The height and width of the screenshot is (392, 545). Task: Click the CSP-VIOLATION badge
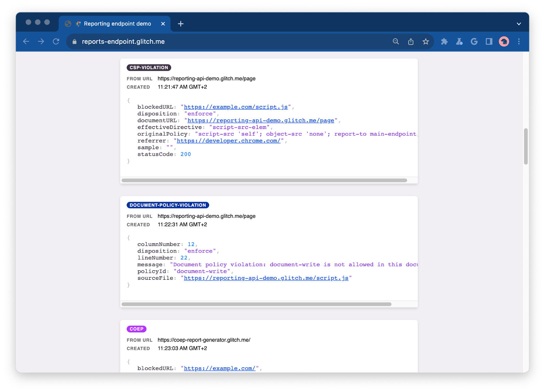[149, 68]
